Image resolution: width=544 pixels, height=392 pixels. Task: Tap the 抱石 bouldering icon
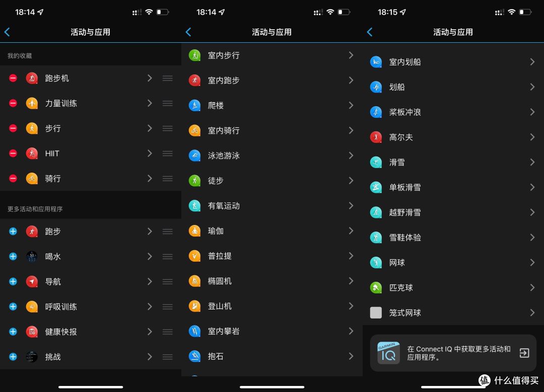[194, 356]
